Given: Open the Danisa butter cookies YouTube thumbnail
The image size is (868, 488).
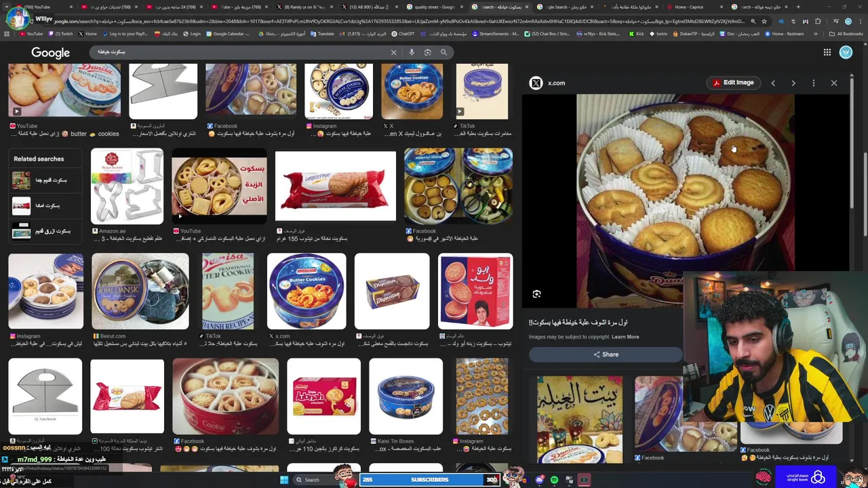Looking at the screenshot, I should [x=64, y=91].
